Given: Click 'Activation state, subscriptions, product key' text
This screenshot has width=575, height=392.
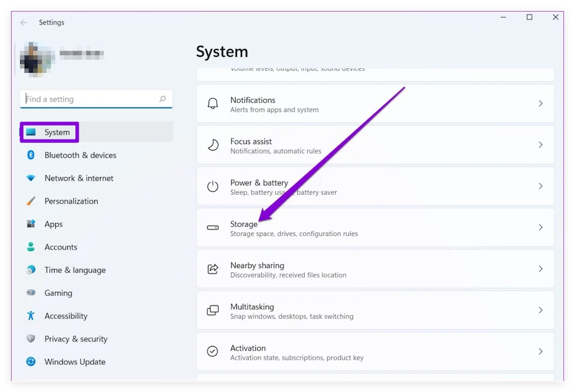Looking at the screenshot, I should [x=297, y=358].
